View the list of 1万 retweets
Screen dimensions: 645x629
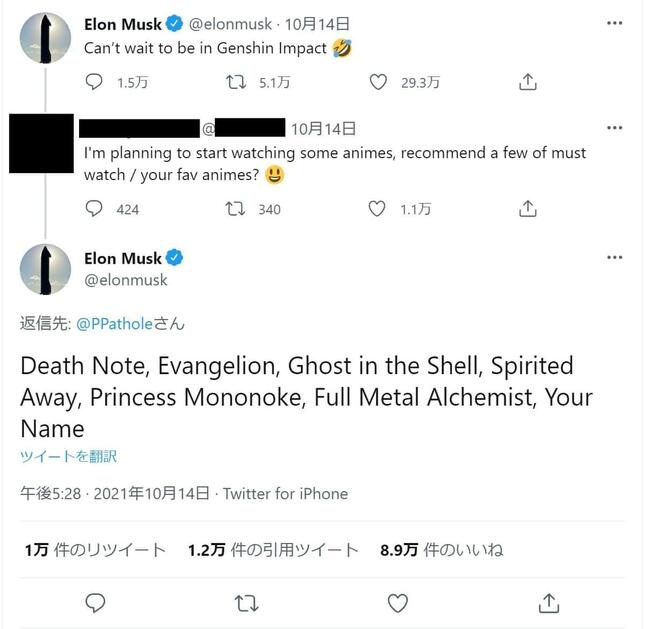click(x=95, y=550)
